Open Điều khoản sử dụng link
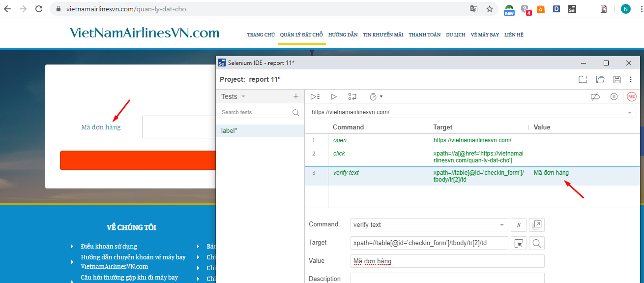 point(109,246)
